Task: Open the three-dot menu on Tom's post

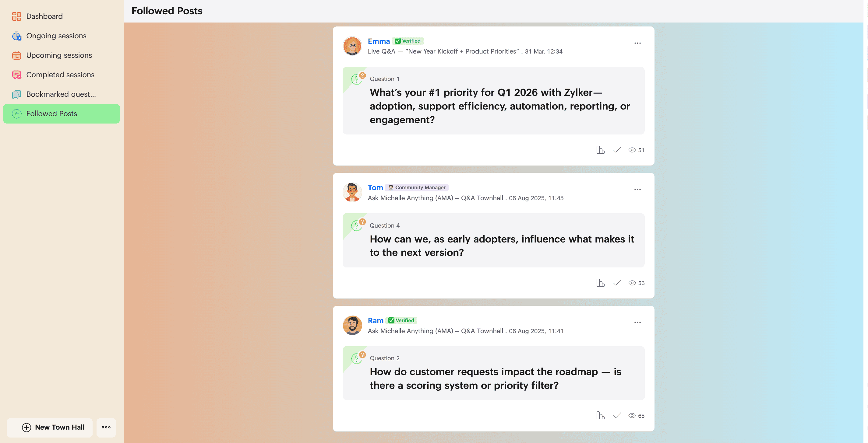Action: [637, 190]
